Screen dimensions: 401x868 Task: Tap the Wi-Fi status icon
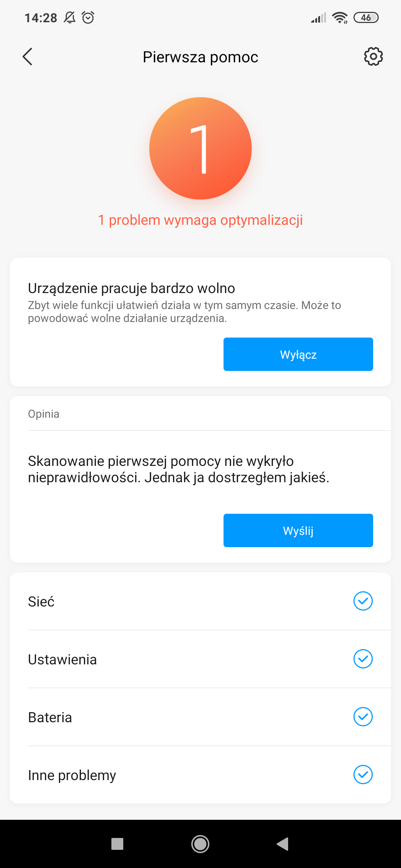tap(340, 17)
